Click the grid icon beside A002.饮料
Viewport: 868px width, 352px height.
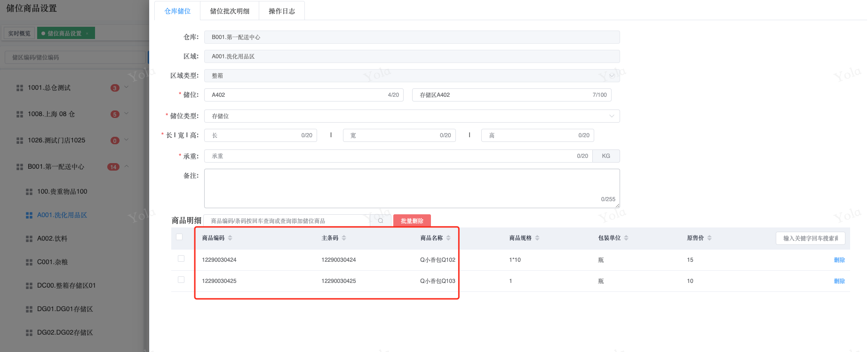29,239
